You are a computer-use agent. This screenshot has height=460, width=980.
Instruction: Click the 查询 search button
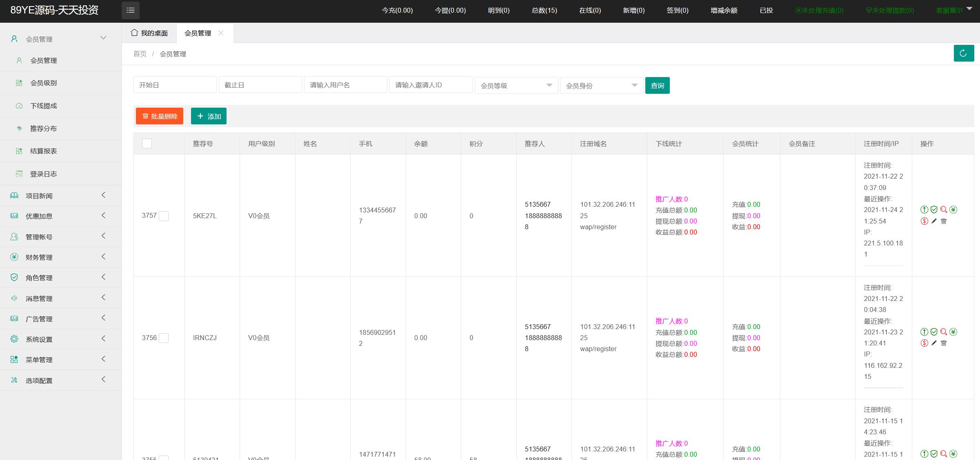657,85
